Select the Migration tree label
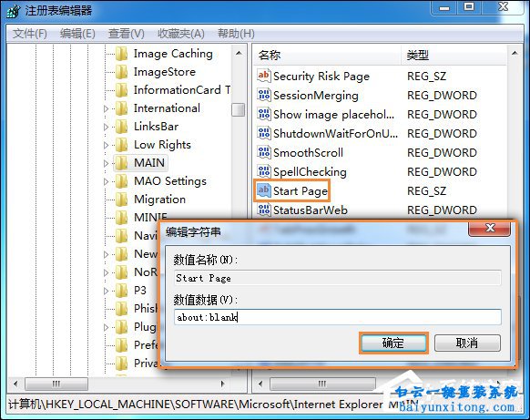 159,200
